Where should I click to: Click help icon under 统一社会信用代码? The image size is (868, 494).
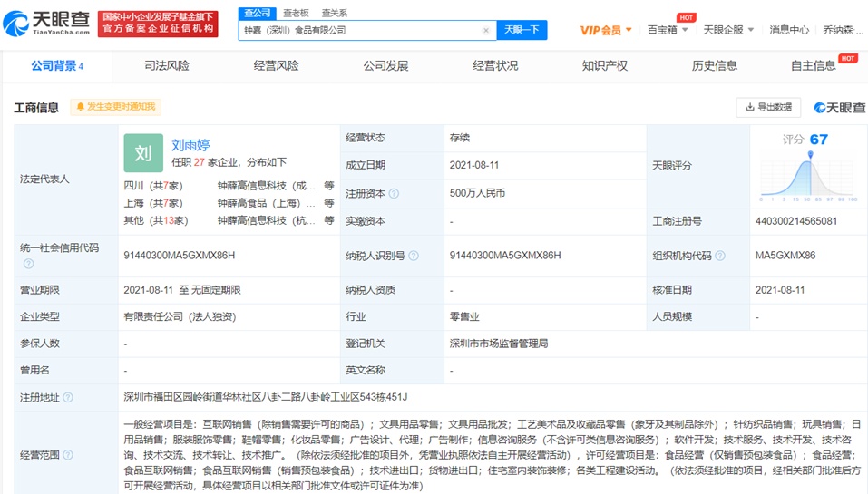[28, 264]
